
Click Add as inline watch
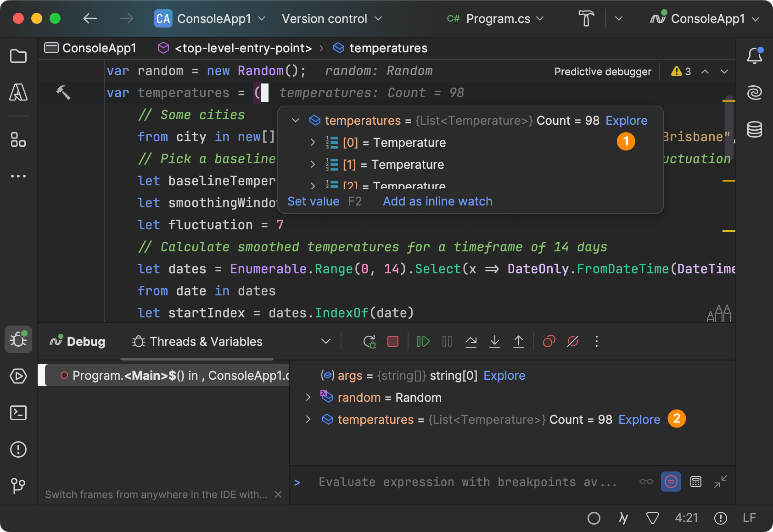437,201
